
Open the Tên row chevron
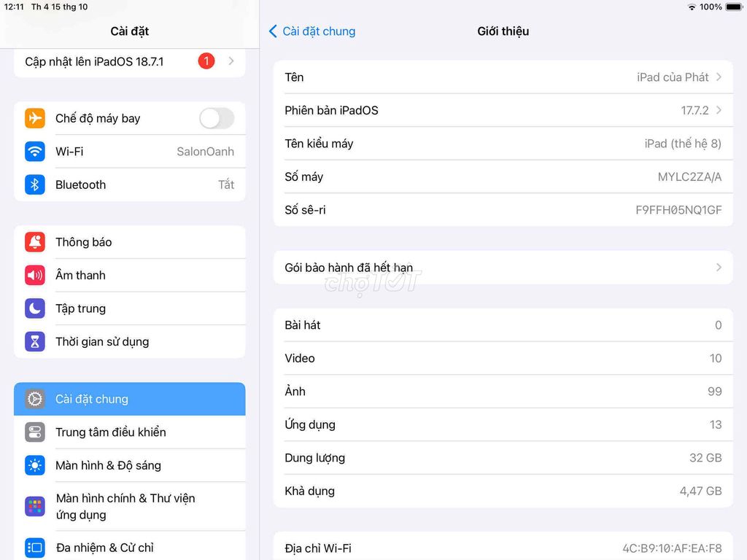pos(719,77)
